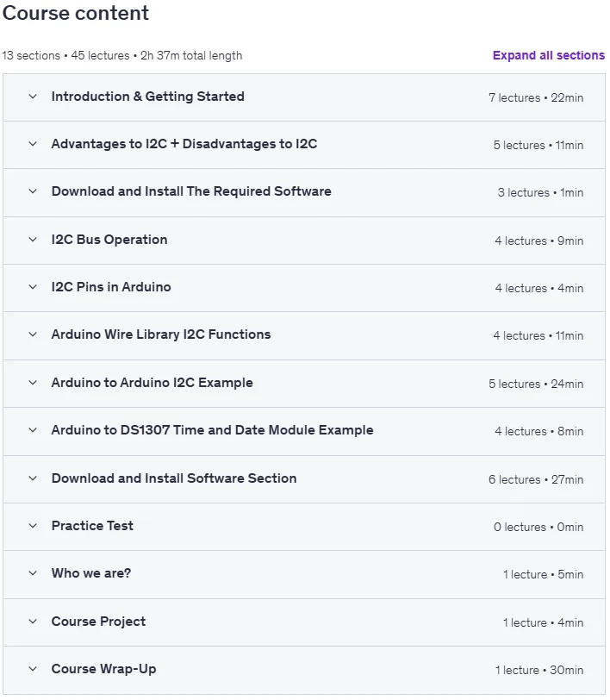Viewport: 610px width, 700px height.
Task: Click Arduino Wire Library I2C Functions title
Action: [x=161, y=334]
